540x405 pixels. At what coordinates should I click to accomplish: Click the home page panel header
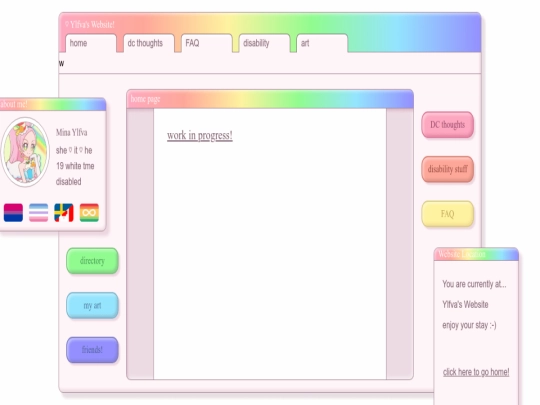pos(270,99)
